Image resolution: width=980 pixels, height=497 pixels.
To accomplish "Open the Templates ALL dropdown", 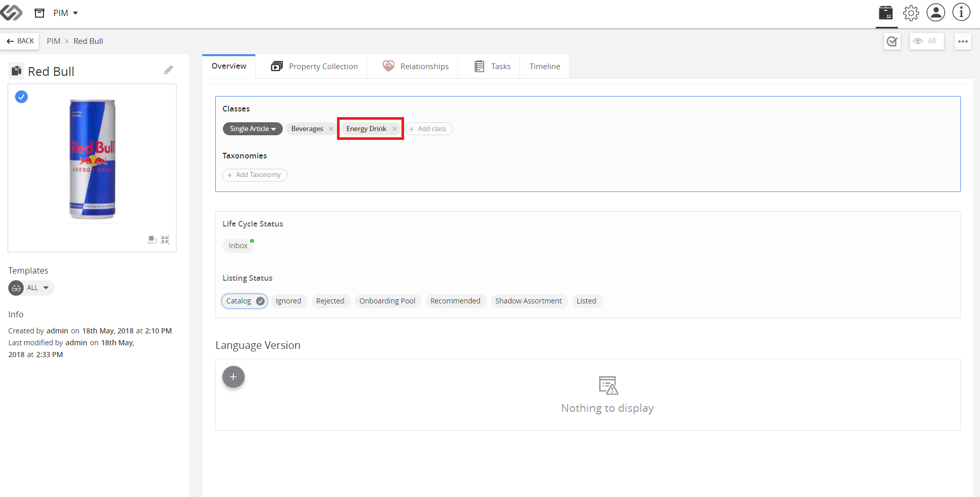I will [31, 288].
